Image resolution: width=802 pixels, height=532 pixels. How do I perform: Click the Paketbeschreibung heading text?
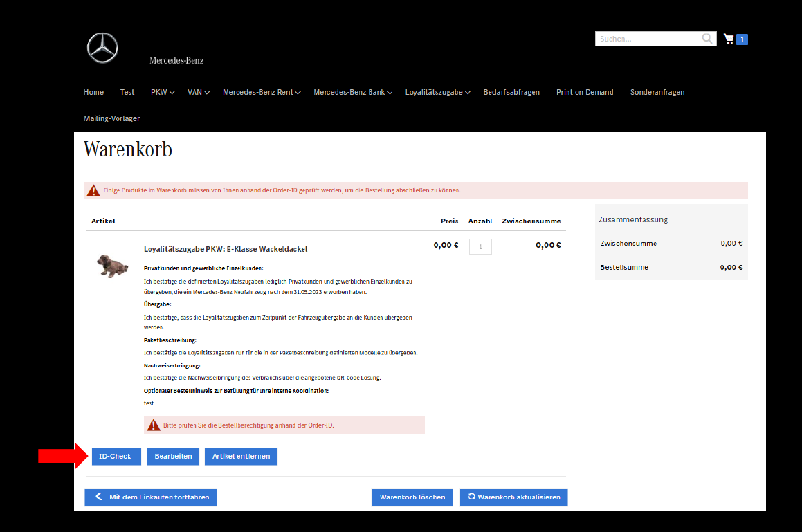(170, 340)
